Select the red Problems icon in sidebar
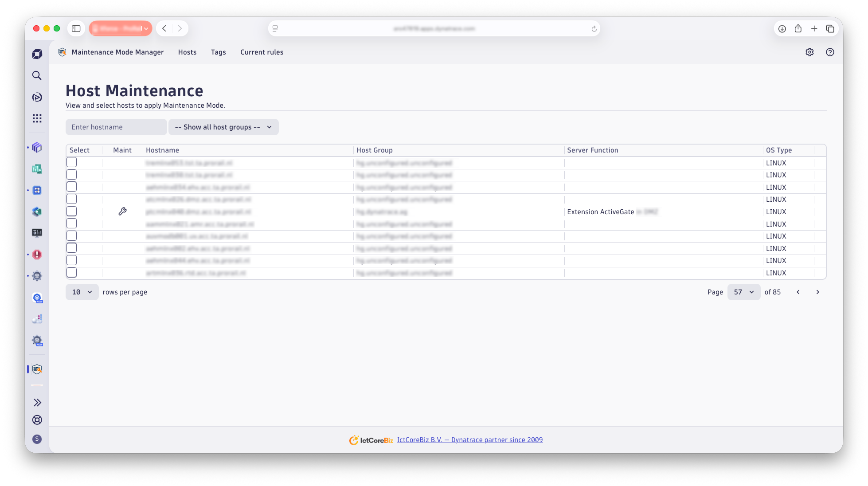The height and width of the screenshot is (486, 868). point(37,255)
